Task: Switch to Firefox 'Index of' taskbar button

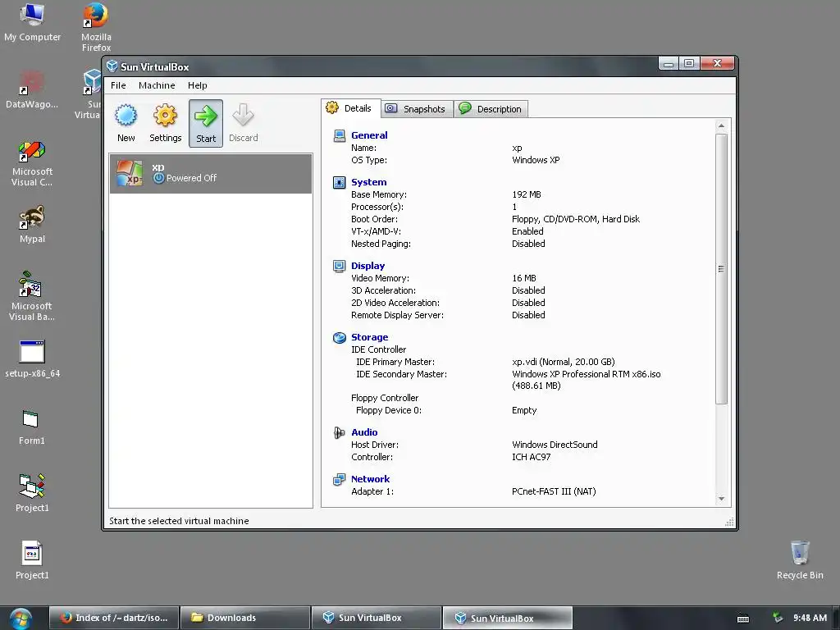Action: tap(114, 618)
